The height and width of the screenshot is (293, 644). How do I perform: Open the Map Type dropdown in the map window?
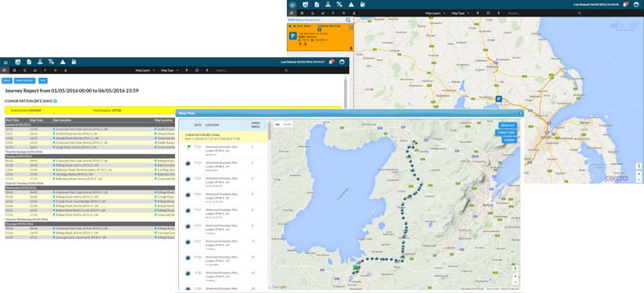[460, 13]
